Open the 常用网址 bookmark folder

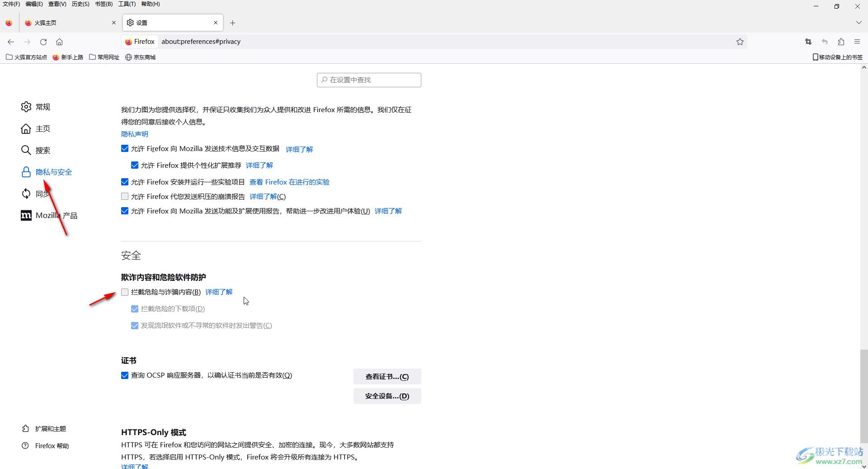(x=104, y=57)
